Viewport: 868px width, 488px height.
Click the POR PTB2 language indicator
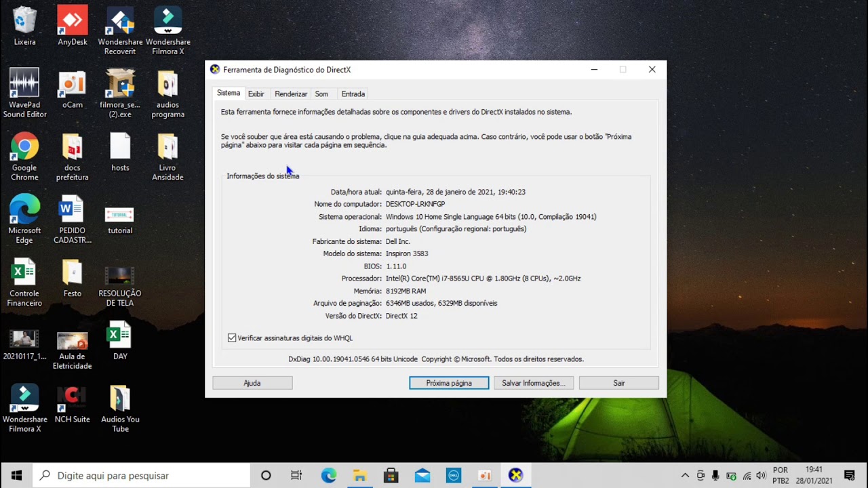(x=781, y=475)
